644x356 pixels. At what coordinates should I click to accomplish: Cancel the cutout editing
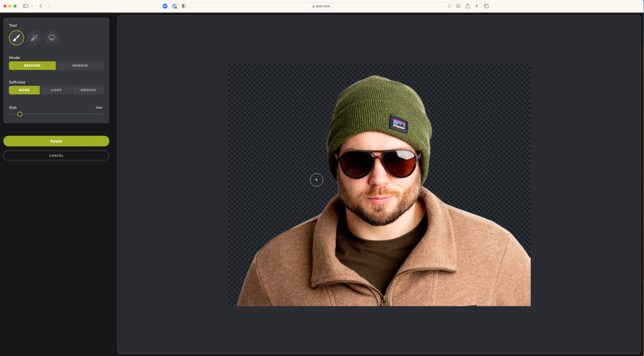click(x=56, y=156)
